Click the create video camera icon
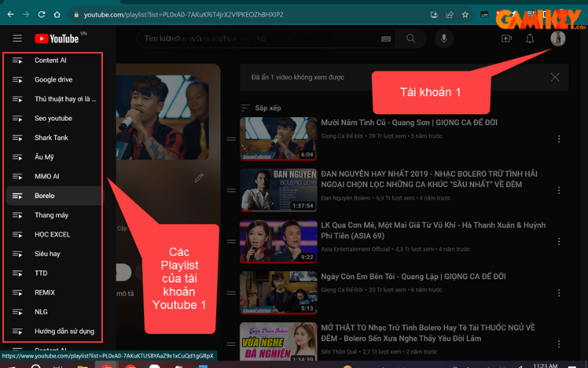Screen dimensions: 588x368 tap(506, 38)
